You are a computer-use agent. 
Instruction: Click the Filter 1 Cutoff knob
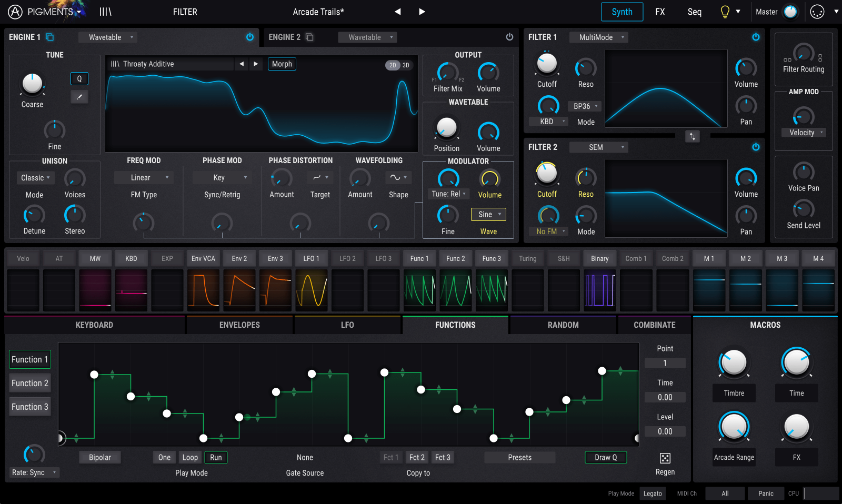(x=547, y=63)
